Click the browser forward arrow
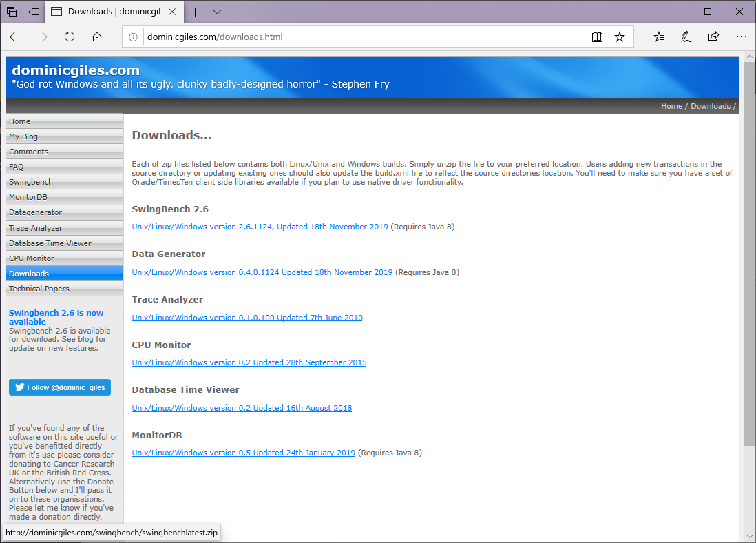 pos(43,37)
